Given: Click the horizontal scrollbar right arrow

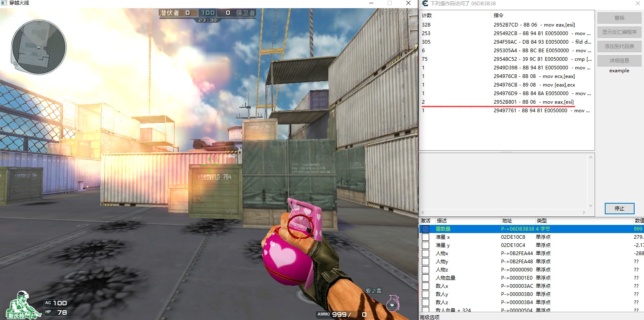Looking at the screenshot, I should tap(584, 213).
